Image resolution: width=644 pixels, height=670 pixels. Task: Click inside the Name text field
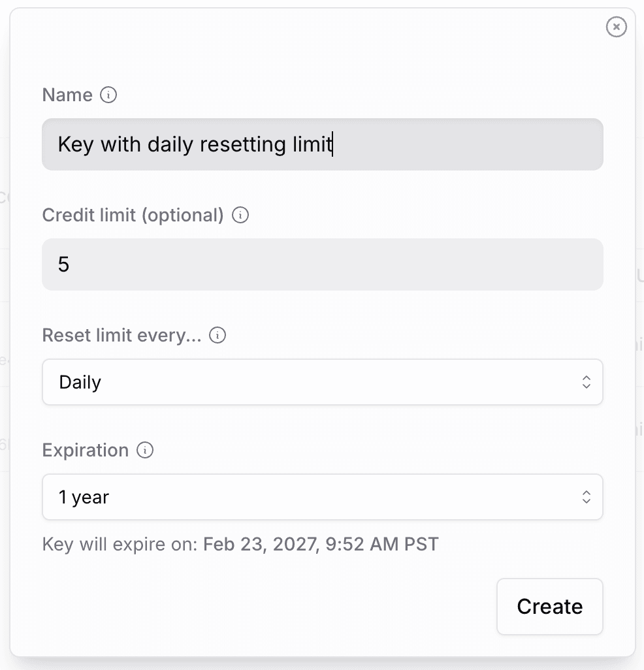pos(323,144)
